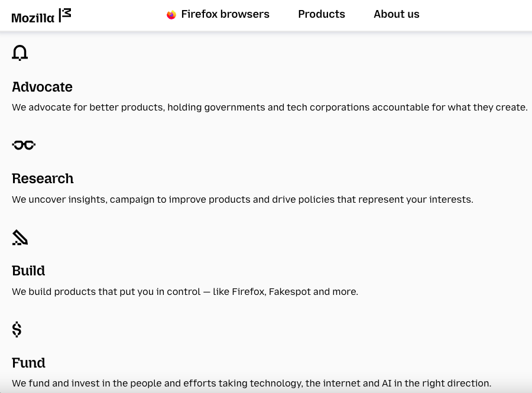Select the Build heading
The width and height of the screenshot is (532, 393).
28,271
